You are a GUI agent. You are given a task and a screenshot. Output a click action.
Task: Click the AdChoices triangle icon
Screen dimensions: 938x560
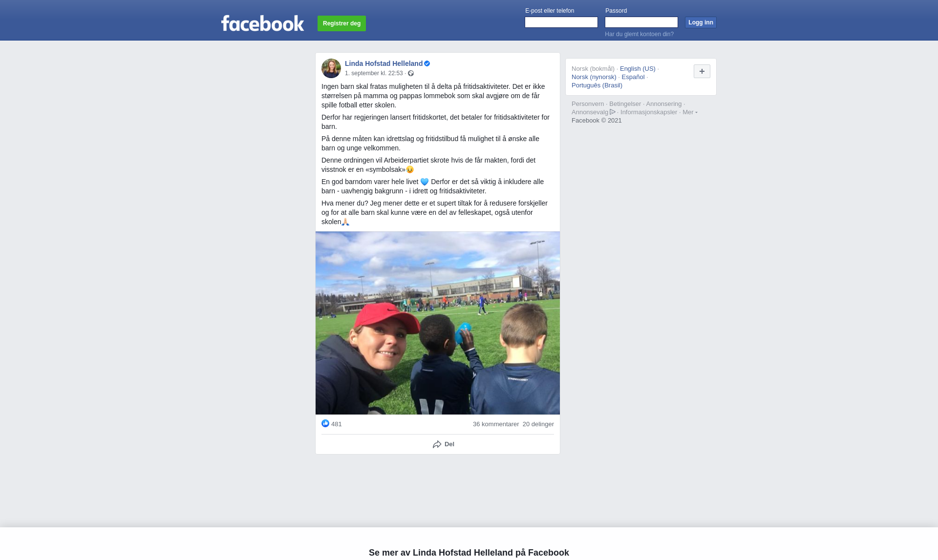tap(613, 112)
